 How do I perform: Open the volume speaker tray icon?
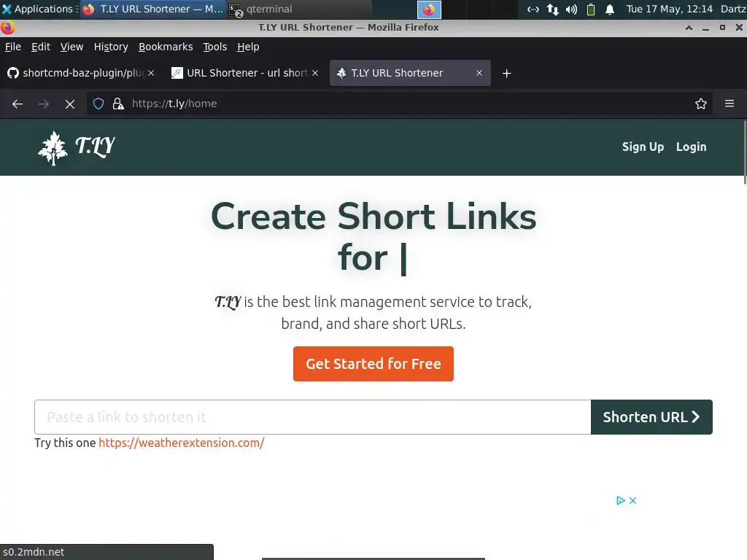[x=571, y=9]
